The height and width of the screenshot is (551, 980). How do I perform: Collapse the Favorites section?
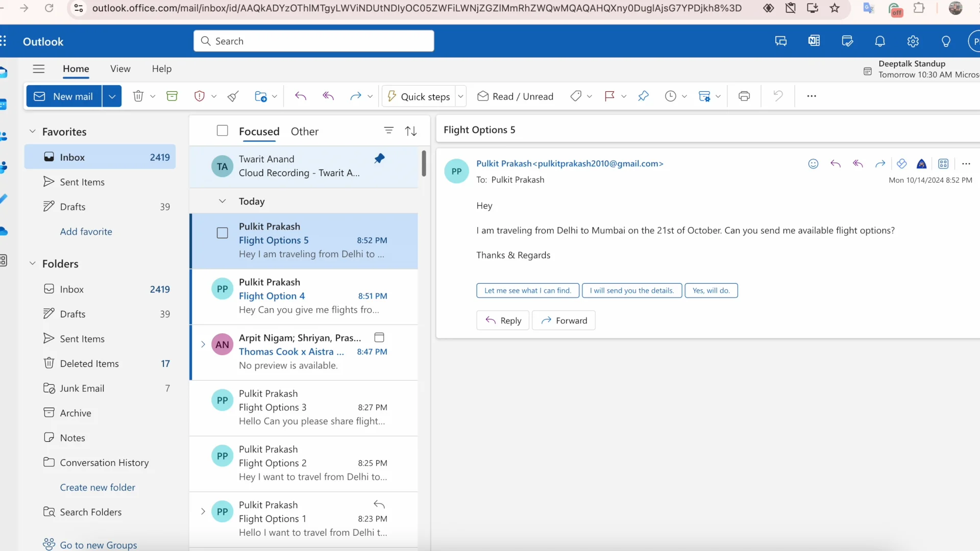(x=33, y=131)
